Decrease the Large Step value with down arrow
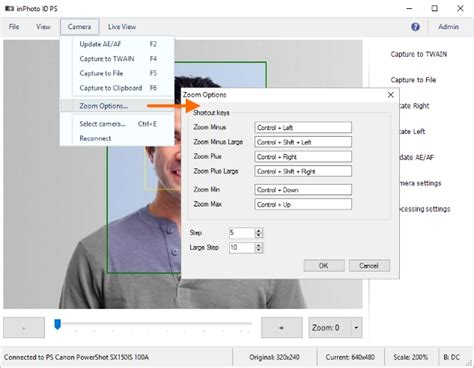This screenshot has height=368, width=474. click(259, 250)
